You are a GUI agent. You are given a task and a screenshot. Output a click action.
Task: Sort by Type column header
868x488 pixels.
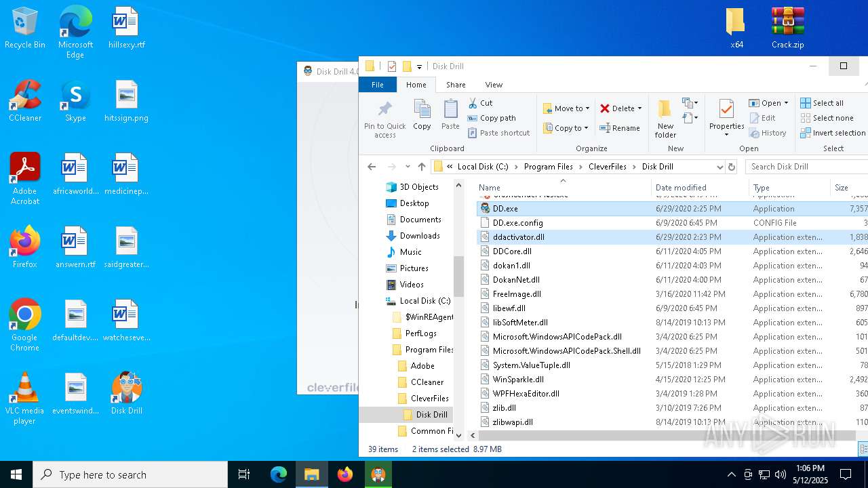click(789, 188)
